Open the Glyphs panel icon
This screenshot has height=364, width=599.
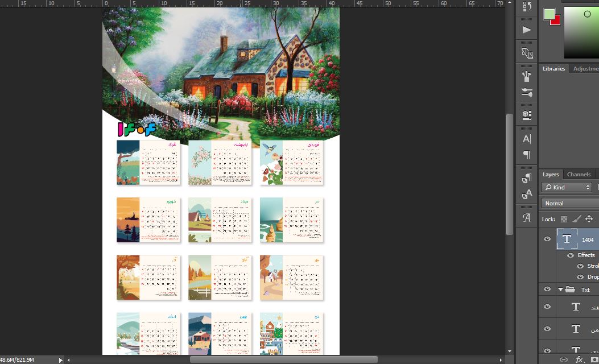click(x=527, y=217)
